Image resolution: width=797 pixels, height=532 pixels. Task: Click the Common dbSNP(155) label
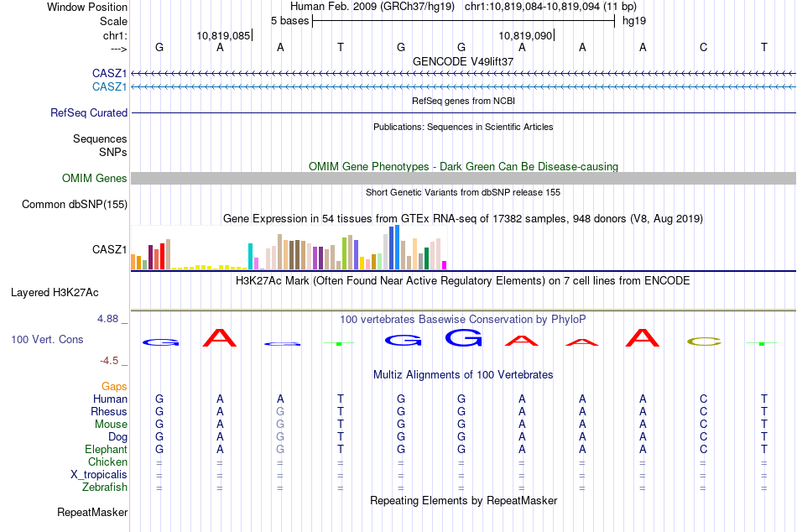point(74,205)
